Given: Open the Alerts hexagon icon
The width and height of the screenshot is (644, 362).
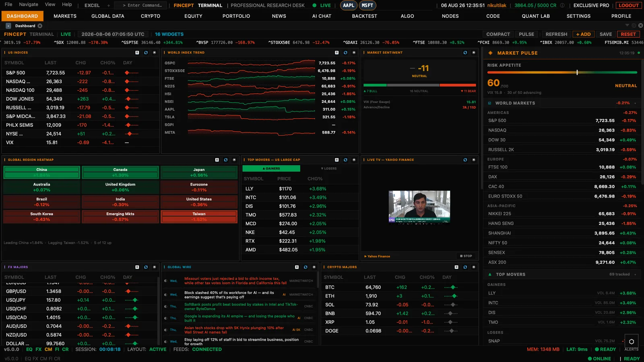Looking at the screenshot, I should pyautogui.click(x=632, y=341).
